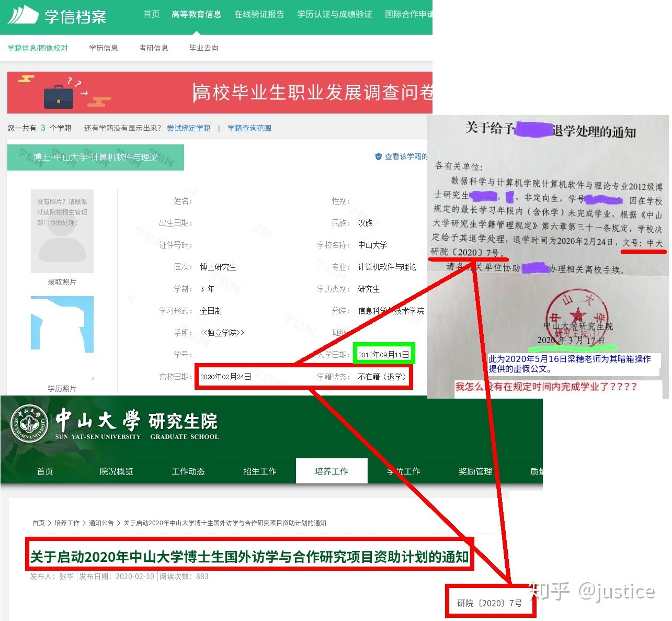This screenshot has height=621, width=672.
Task: Select 在线验证报告 in the top menu
Action: pos(259,15)
